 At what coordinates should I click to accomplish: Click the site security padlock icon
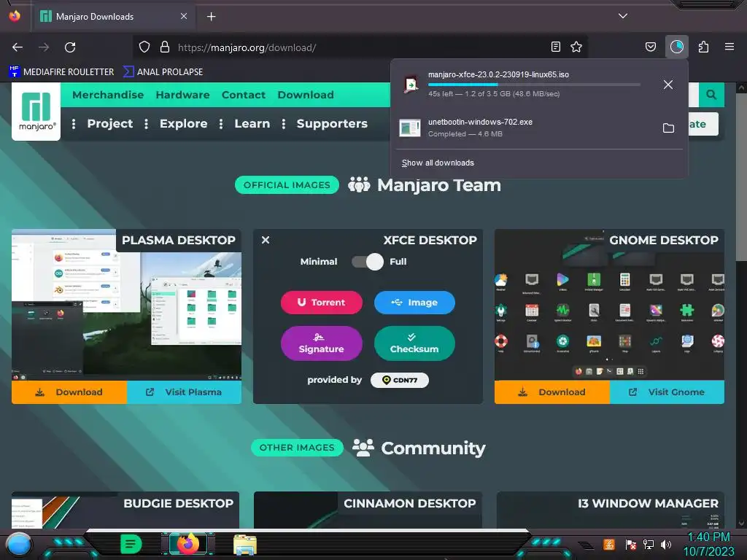click(165, 47)
